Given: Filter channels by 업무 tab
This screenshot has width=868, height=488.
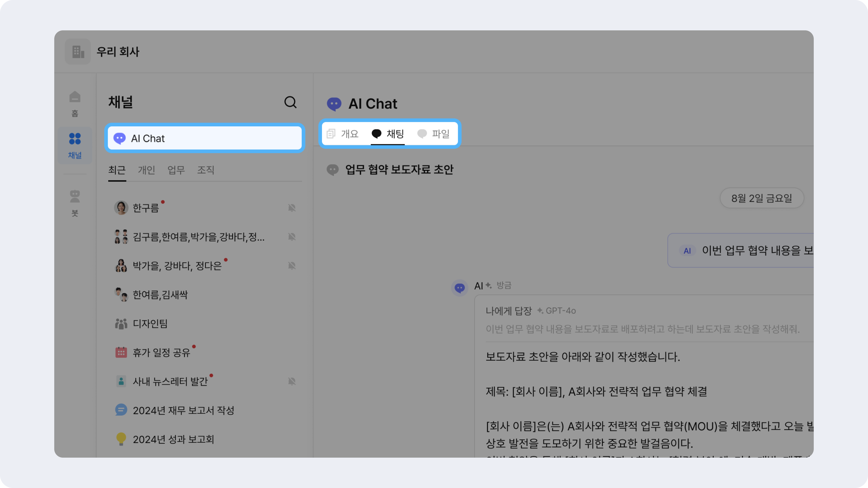Looking at the screenshot, I should (176, 170).
